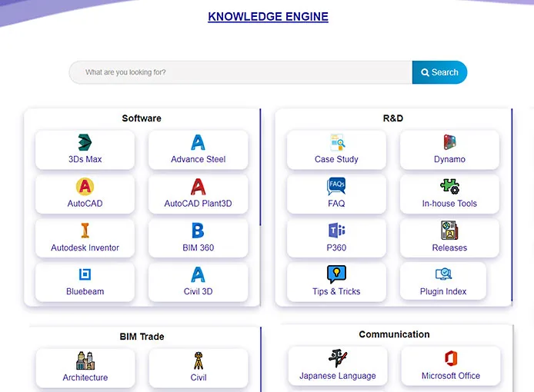This screenshot has width=534, height=392.
Task: Open the Releases link
Action: [449, 247]
